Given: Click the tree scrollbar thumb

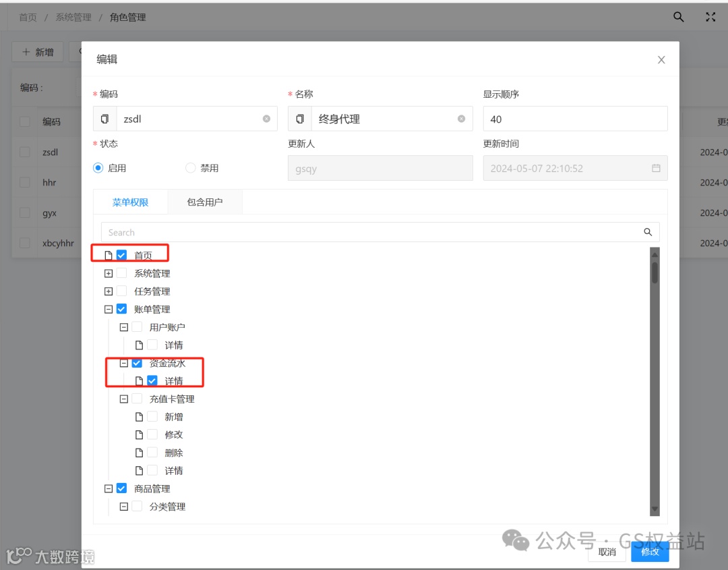Looking at the screenshot, I should click(655, 273).
